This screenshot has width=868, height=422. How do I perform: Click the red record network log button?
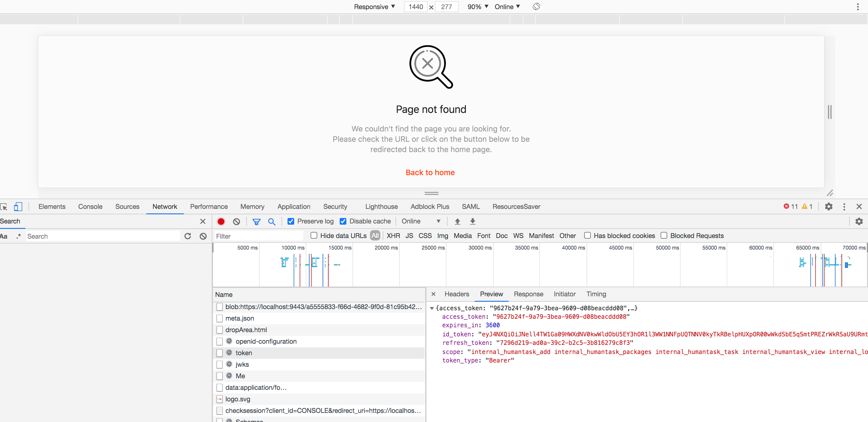point(221,221)
